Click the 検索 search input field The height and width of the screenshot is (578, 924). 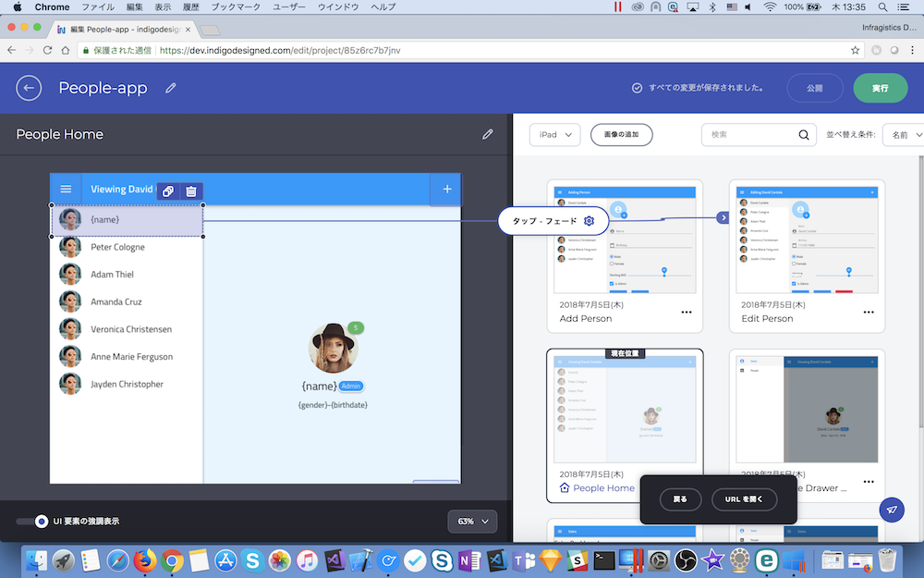pos(748,135)
